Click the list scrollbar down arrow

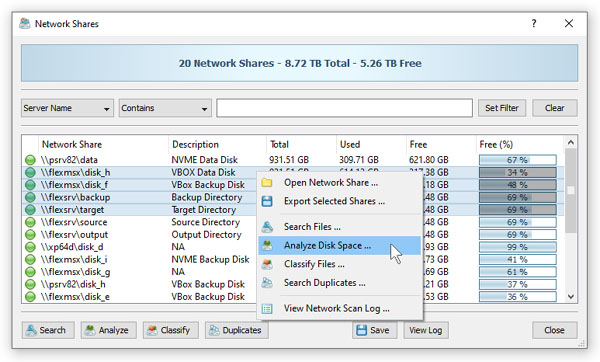coord(571,297)
